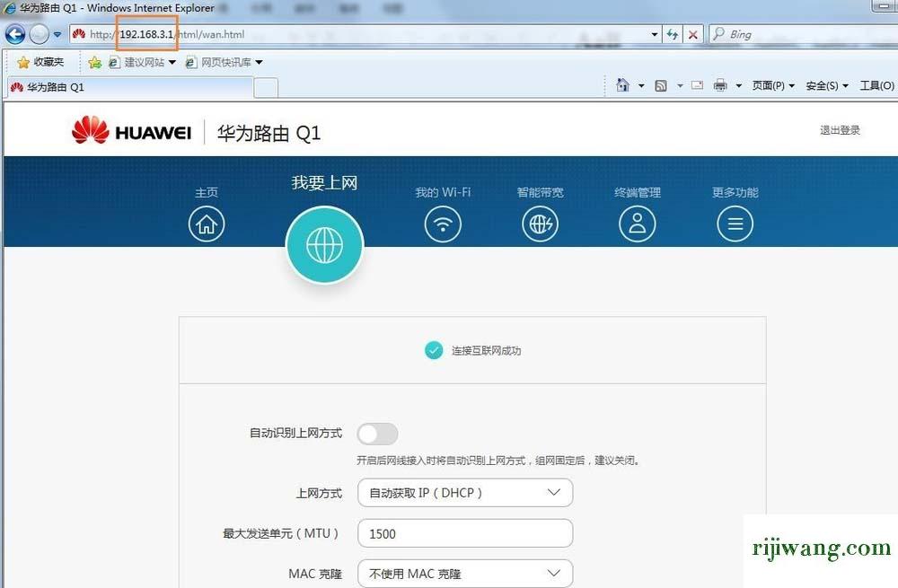The height and width of the screenshot is (588, 898).
Task: Click the refresh page icon
Action: 673,34
